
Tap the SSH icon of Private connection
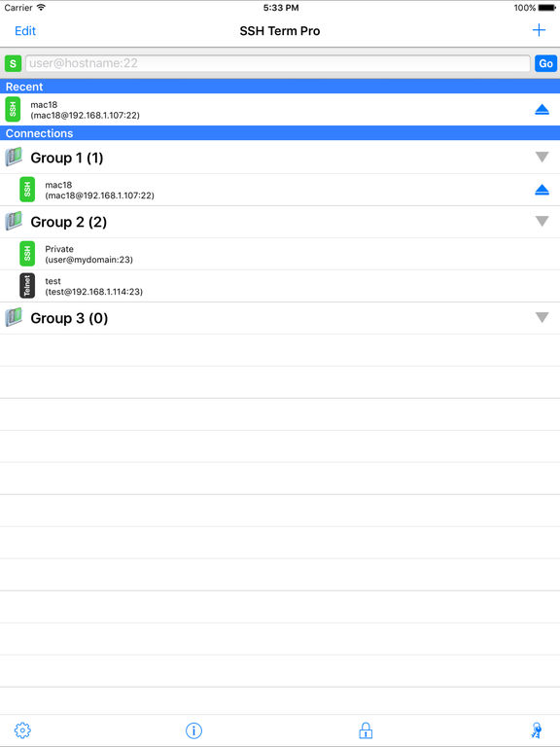click(x=27, y=254)
